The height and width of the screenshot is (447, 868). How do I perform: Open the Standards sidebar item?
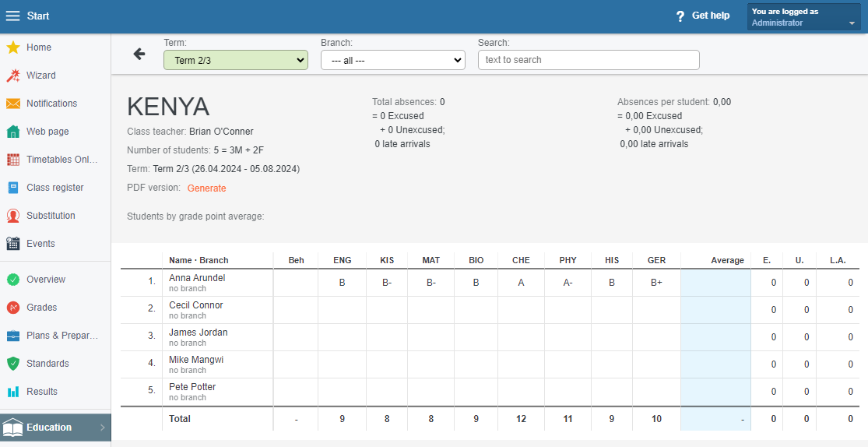[x=47, y=364]
